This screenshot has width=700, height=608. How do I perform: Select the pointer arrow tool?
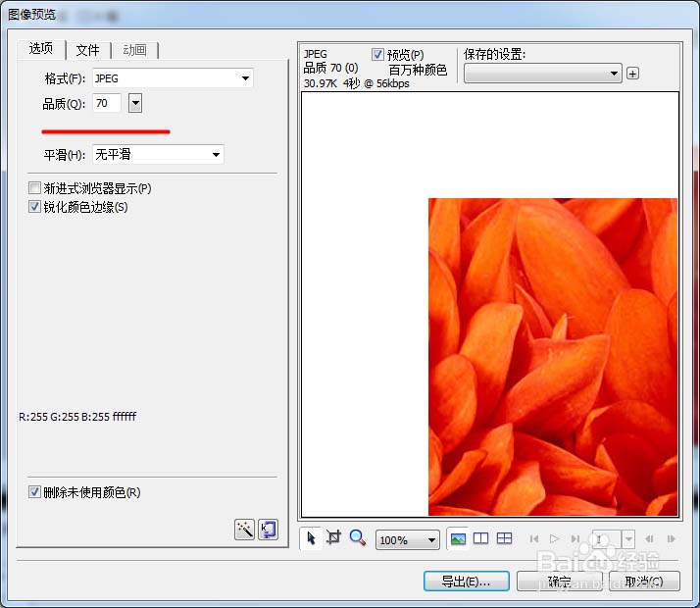tap(311, 538)
